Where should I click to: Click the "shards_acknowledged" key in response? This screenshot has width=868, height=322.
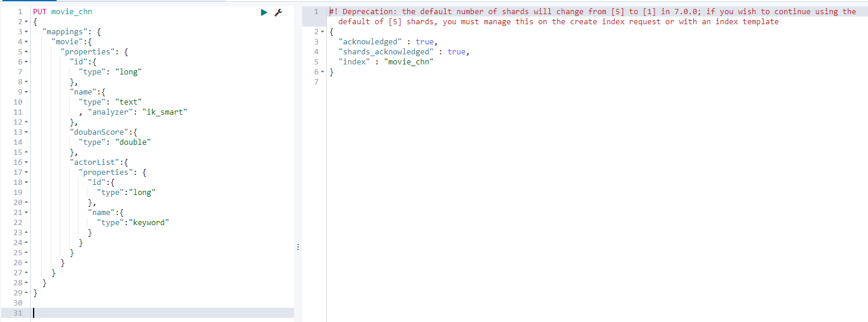[386, 52]
